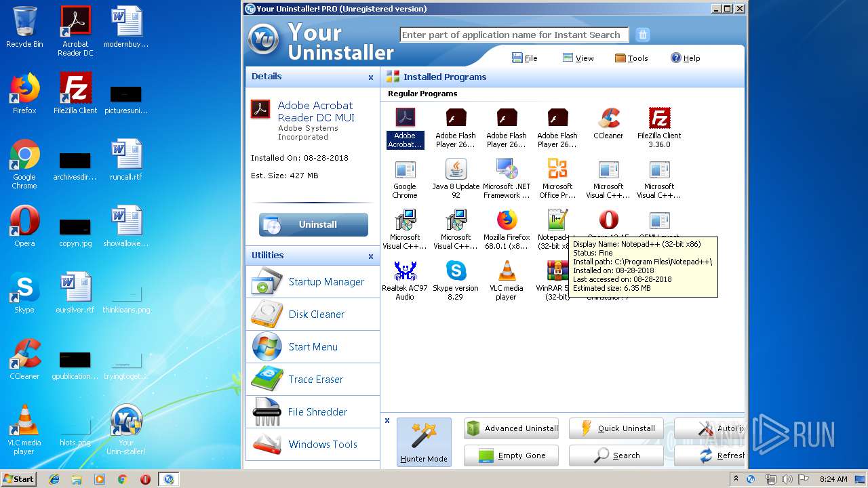Open runcall.rtf desktop file

coord(126,160)
